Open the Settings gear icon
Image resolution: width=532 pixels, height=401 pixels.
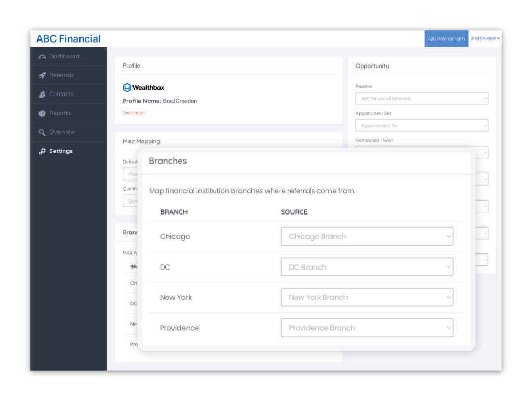point(42,151)
